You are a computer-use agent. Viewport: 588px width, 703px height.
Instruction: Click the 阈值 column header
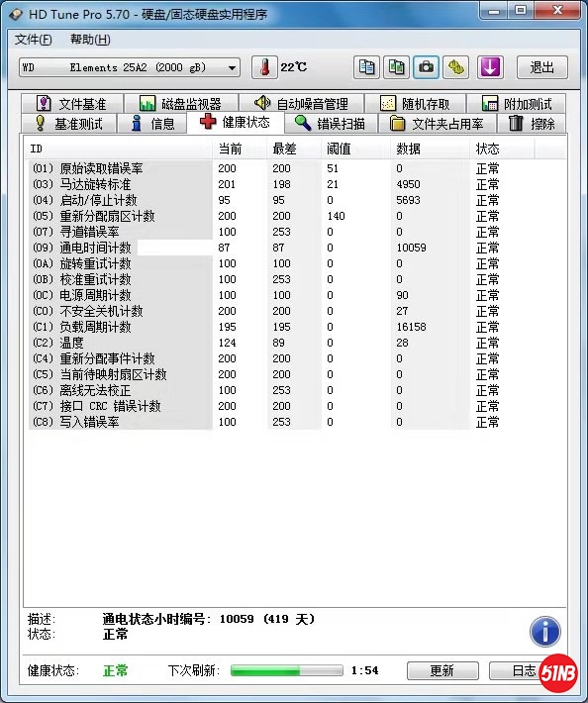pyautogui.click(x=355, y=149)
